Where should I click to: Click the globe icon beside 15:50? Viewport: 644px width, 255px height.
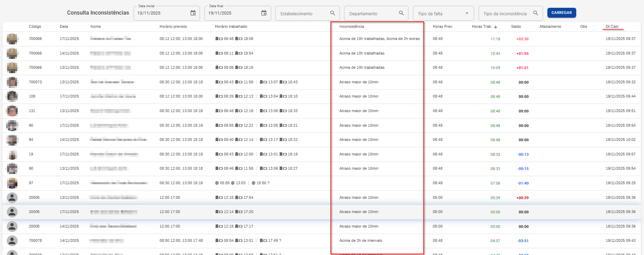click(254, 183)
